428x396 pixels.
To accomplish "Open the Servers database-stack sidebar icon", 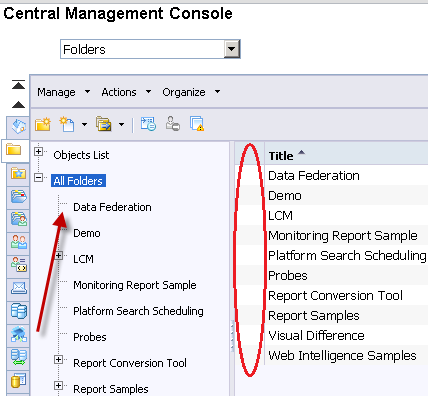I will pos(18,311).
